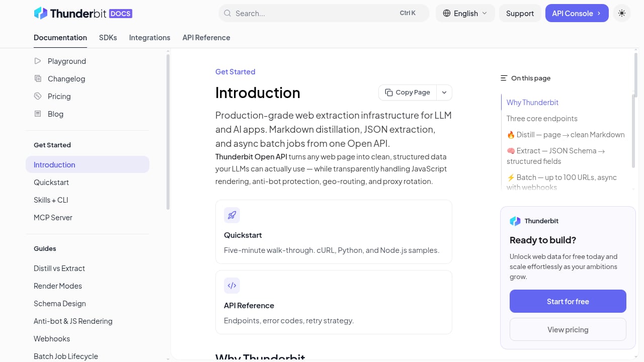Click the View pricing button
Viewport: 644px width, 362px height.
click(x=568, y=329)
